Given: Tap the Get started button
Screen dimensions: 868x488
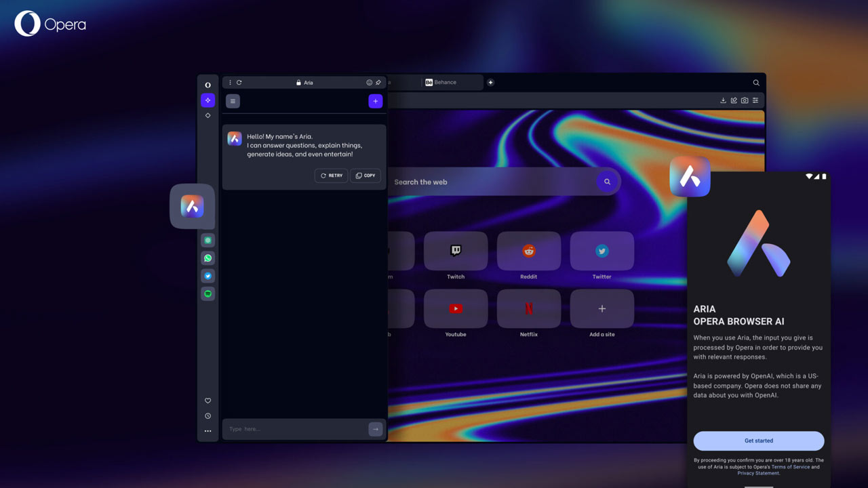Looking at the screenshot, I should click(x=758, y=441).
